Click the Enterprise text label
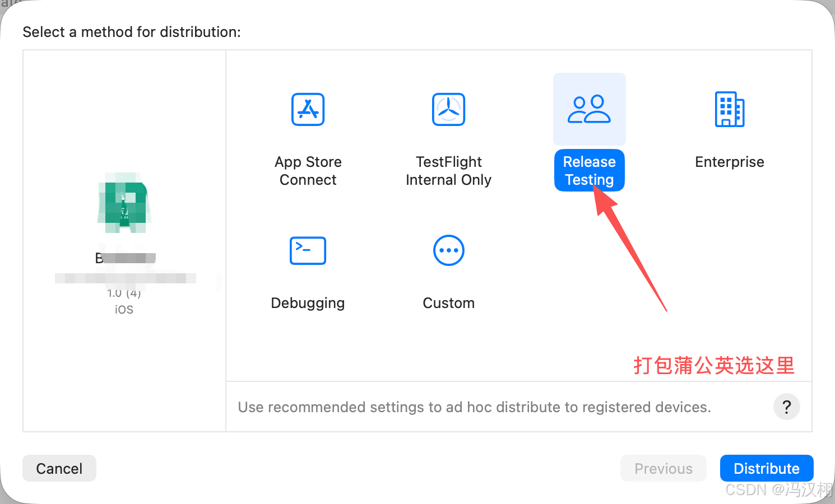Viewport: 835px width, 504px height. 730,162
